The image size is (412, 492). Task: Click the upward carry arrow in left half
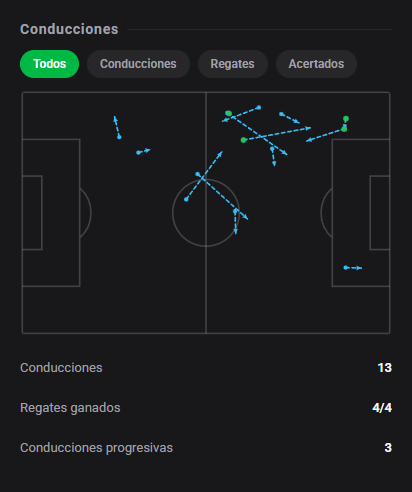117,127
